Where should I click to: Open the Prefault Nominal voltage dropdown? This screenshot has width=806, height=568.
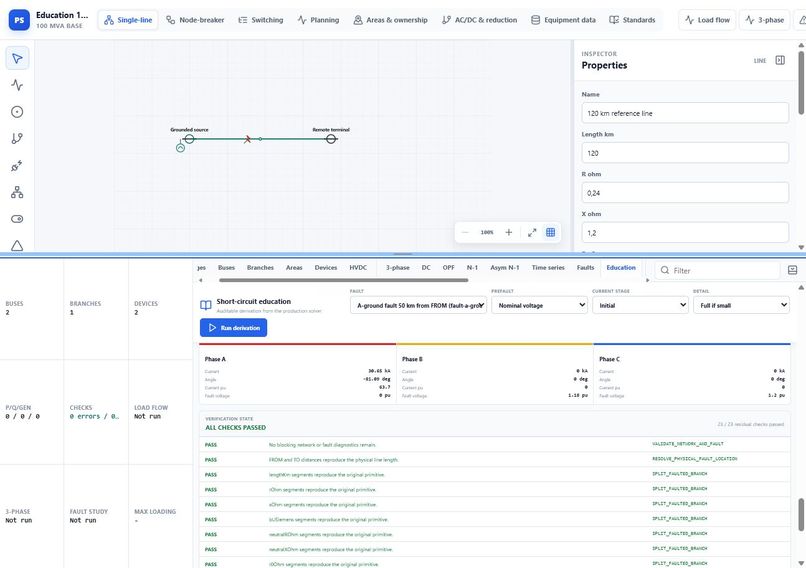pyautogui.click(x=539, y=305)
